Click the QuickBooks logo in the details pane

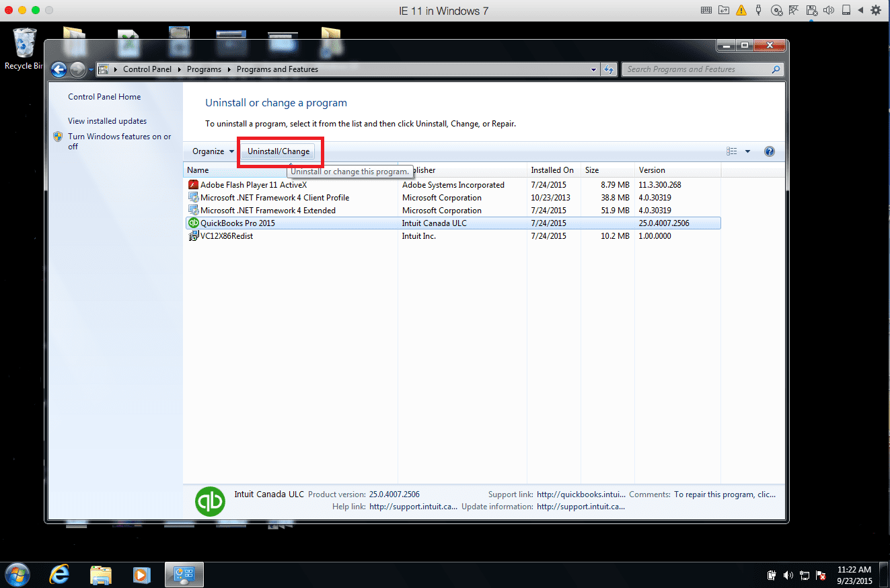(x=210, y=500)
